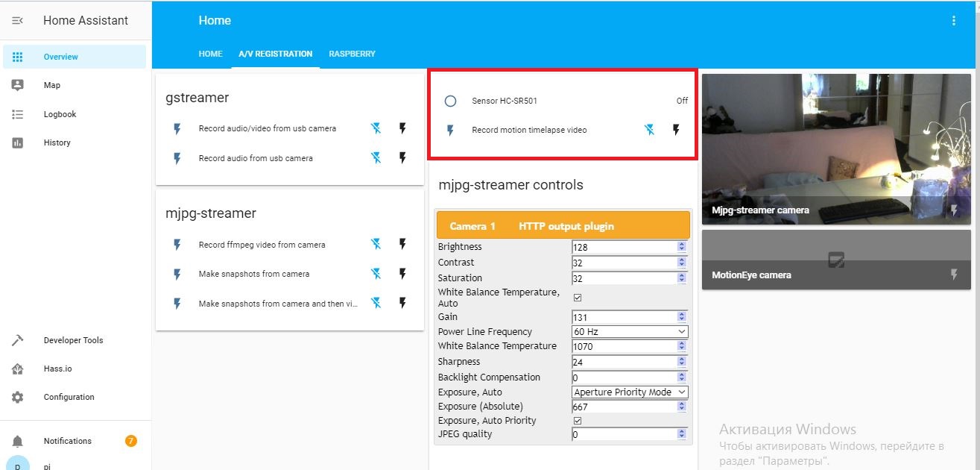
Task: Open Camera 1 in mjpg-streamer controls
Action: tap(472, 226)
